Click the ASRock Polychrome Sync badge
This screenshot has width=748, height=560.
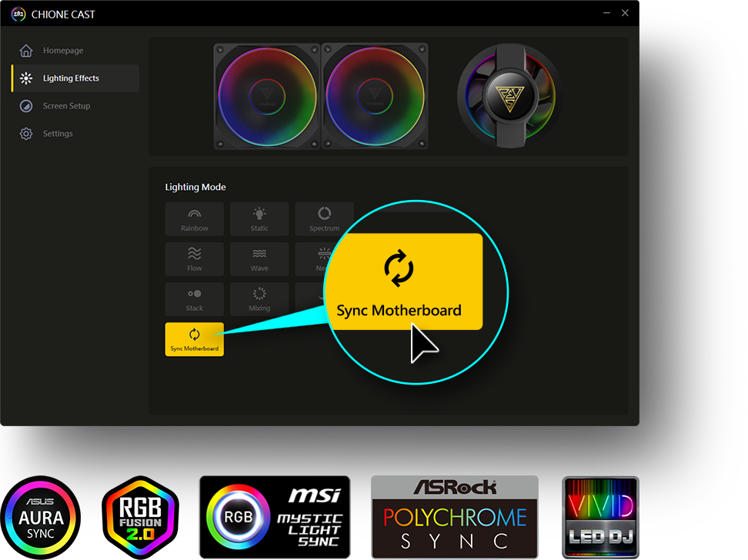click(455, 517)
